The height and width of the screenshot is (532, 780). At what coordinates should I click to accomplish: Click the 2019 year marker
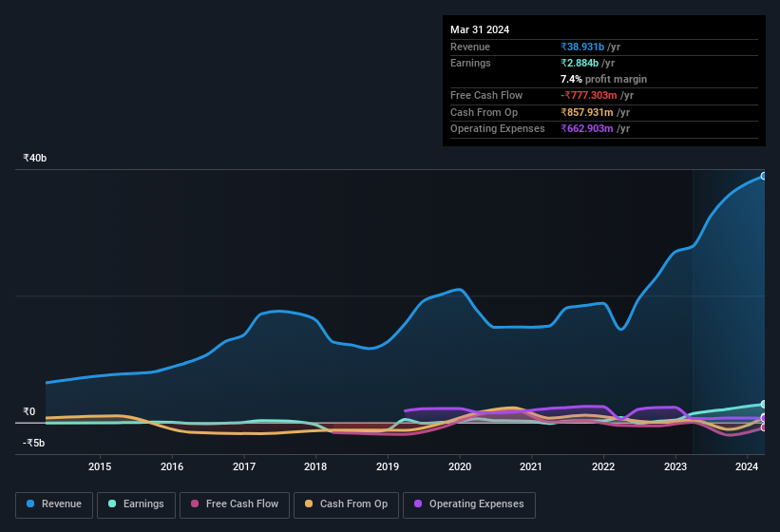pyautogui.click(x=388, y=466)
